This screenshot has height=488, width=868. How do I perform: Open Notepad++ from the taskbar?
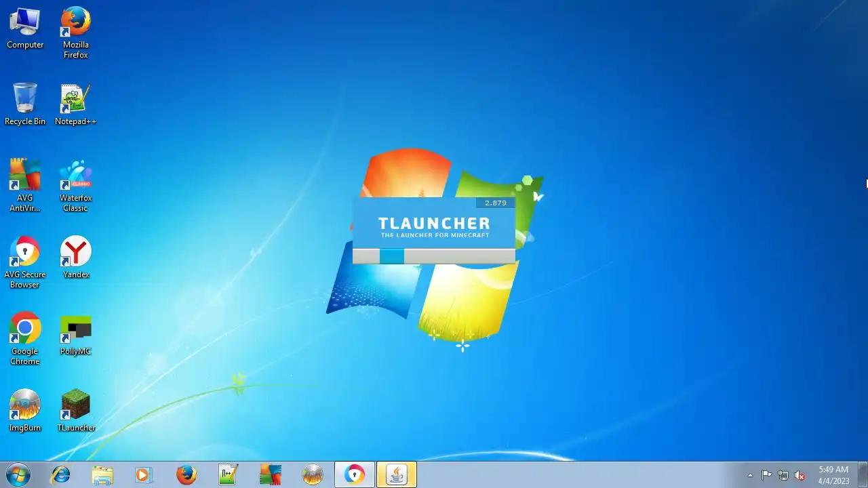pos(229,475)
